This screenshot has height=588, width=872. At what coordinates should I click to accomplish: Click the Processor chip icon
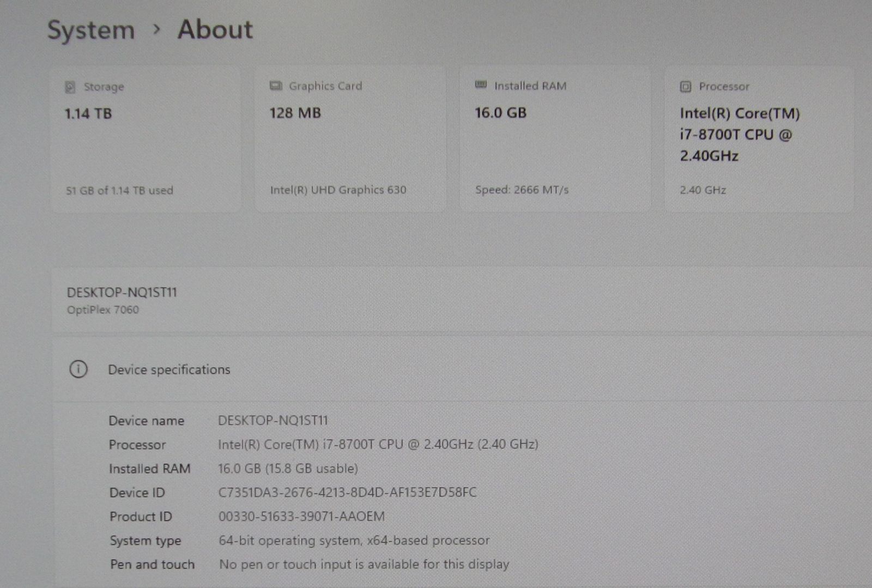[x=686, y=87]
